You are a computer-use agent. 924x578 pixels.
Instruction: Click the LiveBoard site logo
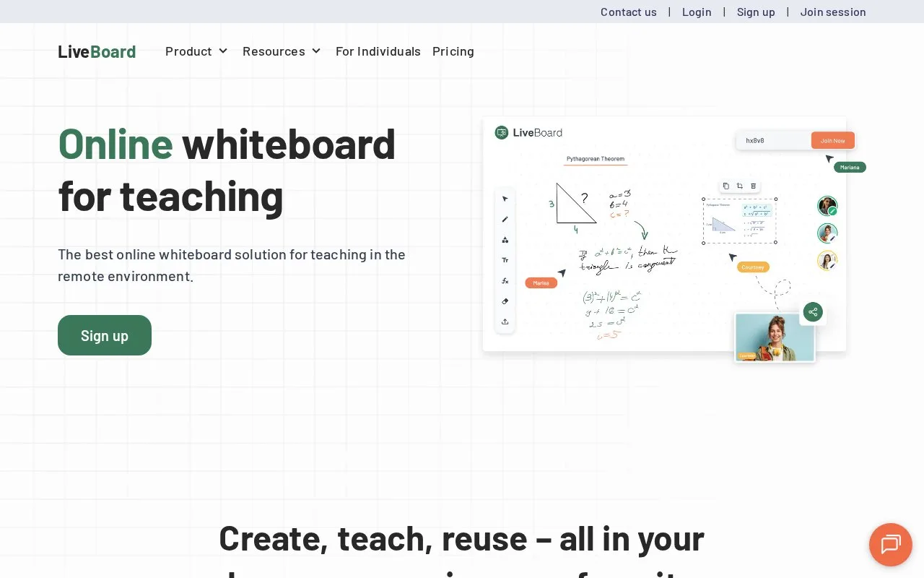click(x=97, y=51)
